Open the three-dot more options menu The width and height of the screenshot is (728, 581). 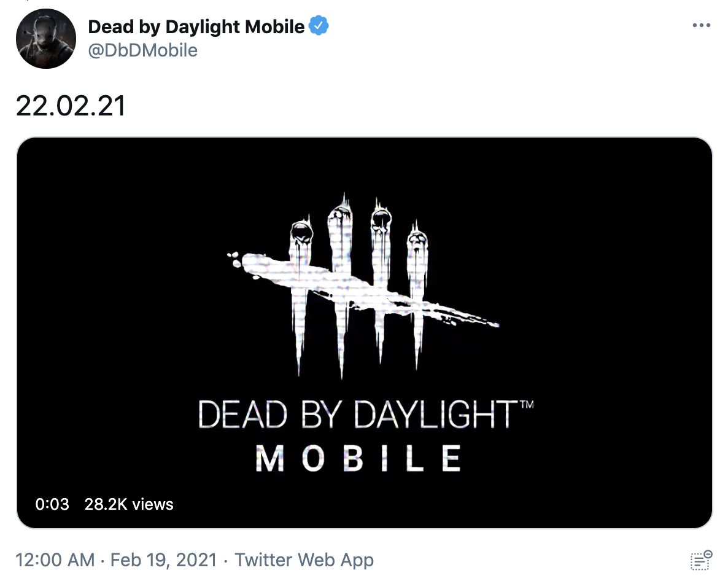(701, 26)
